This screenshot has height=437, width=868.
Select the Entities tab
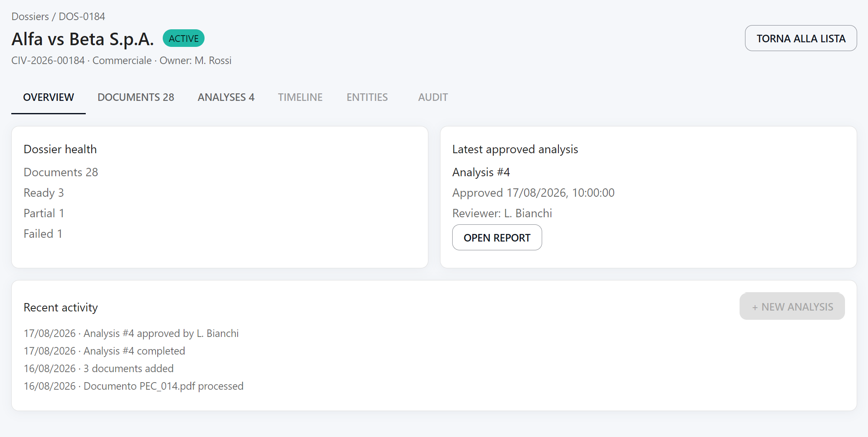[x=367, y=97]
